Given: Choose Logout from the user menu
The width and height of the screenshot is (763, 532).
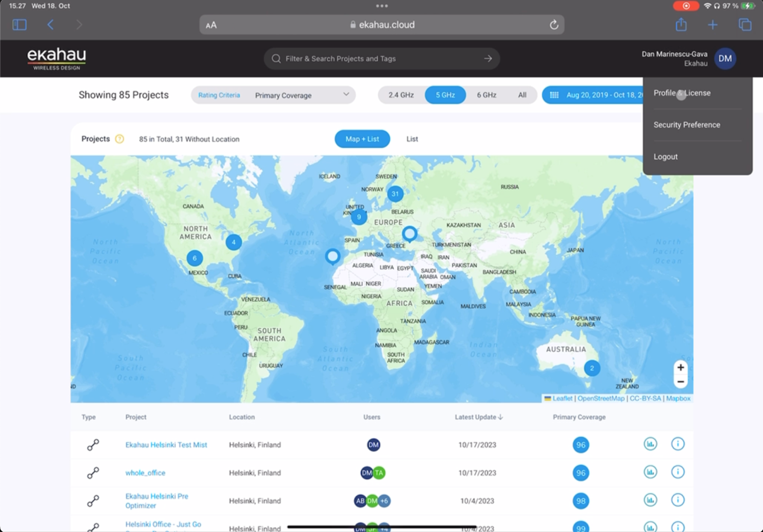Looking at the screenshot, I should click(666, 157).
